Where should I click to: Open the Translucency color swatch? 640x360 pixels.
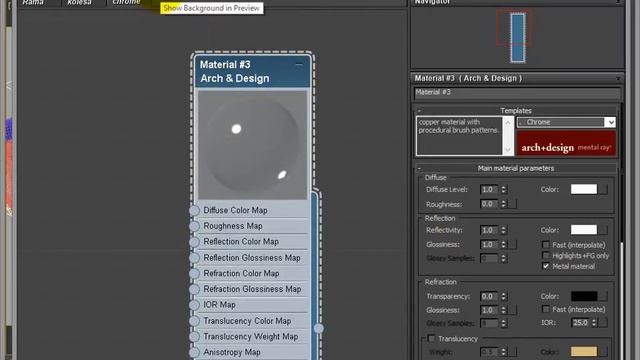coord(584,351)
